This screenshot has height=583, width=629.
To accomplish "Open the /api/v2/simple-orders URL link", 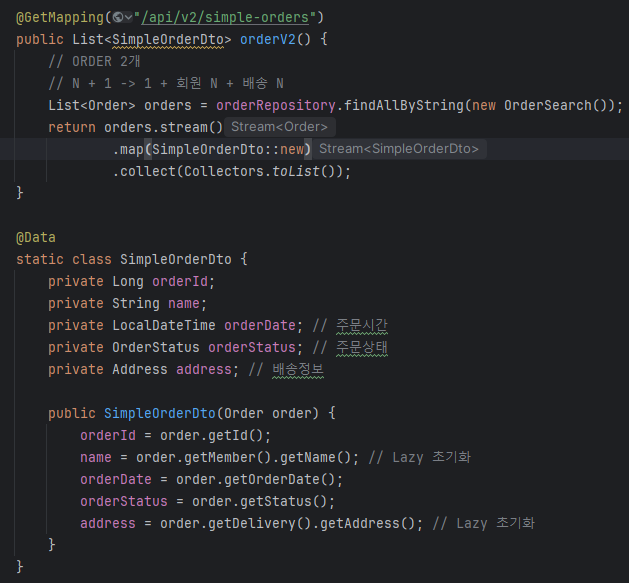I will pyautogui.click(x=225, y=17).
